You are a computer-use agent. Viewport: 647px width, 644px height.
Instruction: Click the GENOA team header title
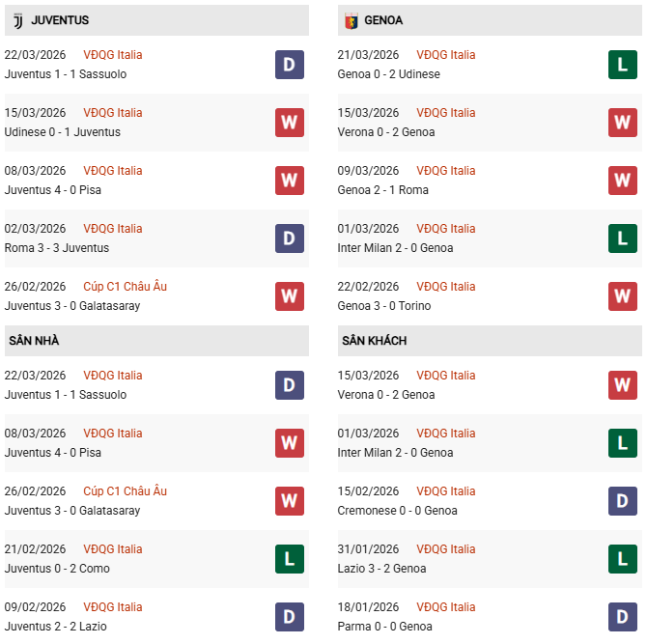(383, 20)
